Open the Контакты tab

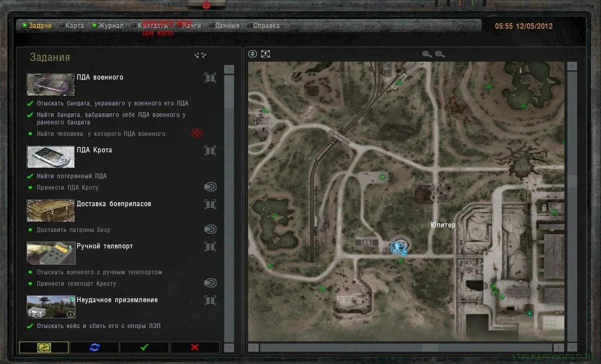tap(150, 25)
